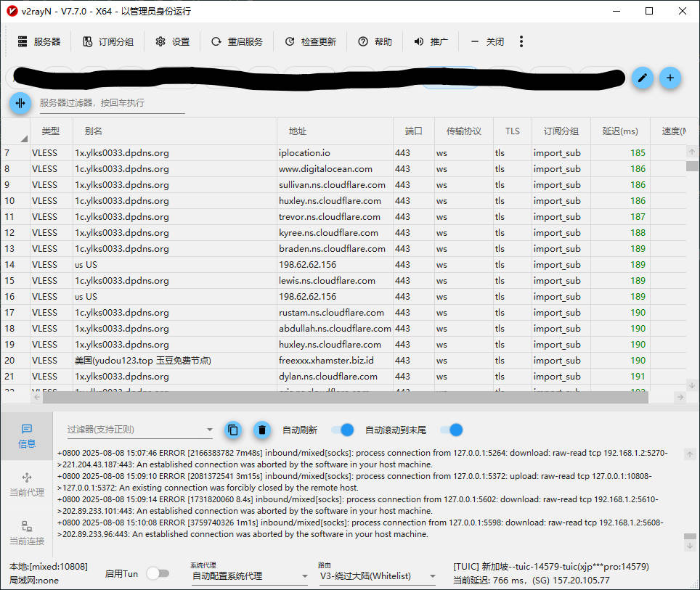Sort by the 地址 column header
Image resolution: width=700 pixels, height=590 pixels.
click(x=335, y=131)
